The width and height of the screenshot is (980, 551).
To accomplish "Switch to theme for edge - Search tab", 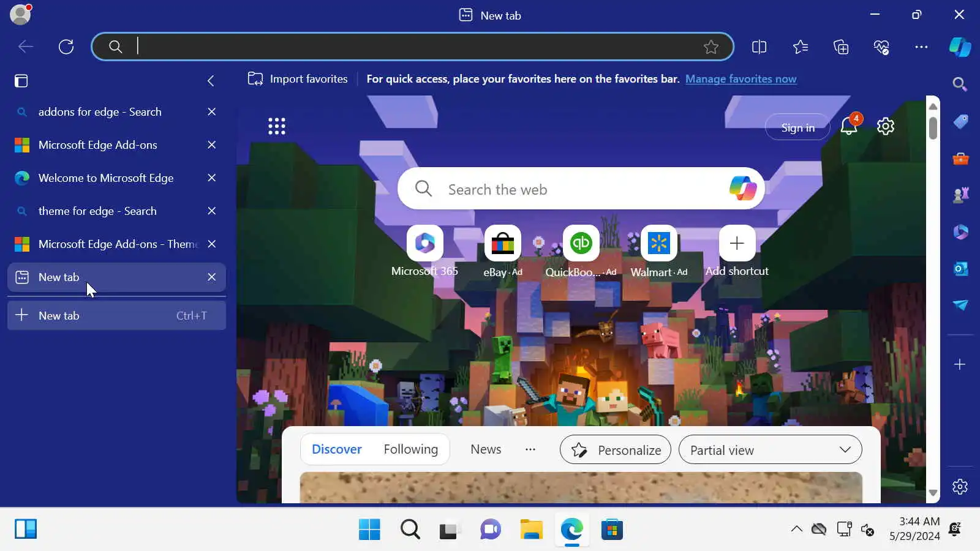I will pos(116,211).
